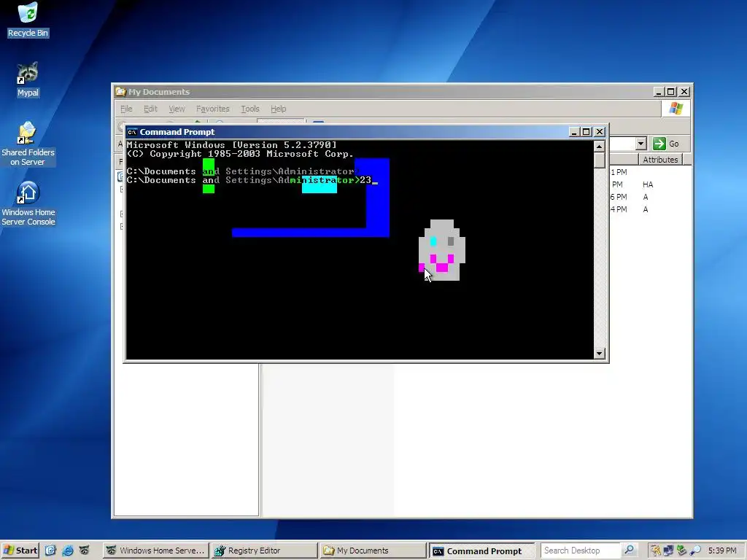Maximize the My Documents window
Viewport: 747px width, 560px height.
click(671, 92)
